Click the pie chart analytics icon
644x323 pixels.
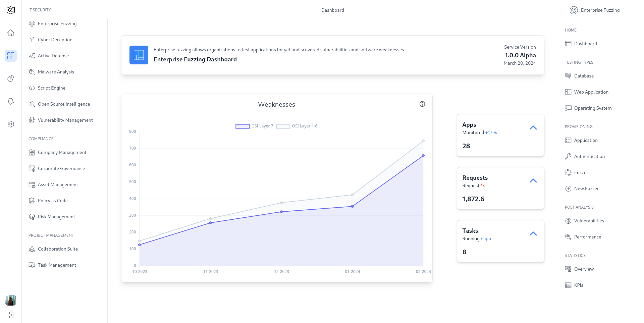(x=11, y=78)
